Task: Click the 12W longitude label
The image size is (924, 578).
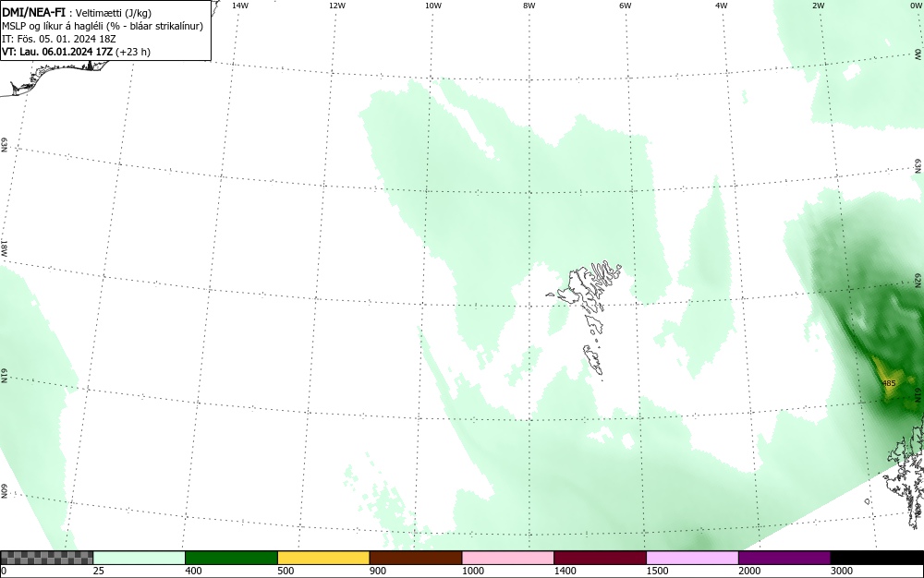Action: pyautogui.click(x=336, y=6)
